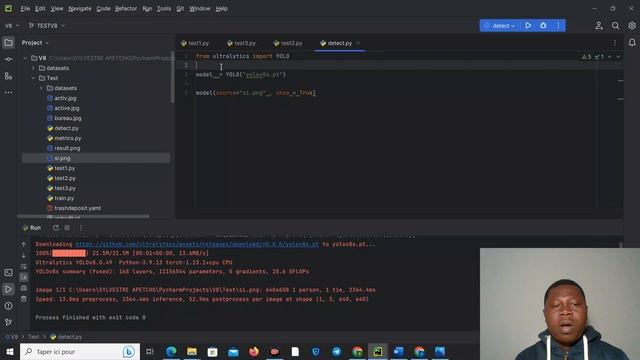Open IDE settings gear icon
This screenshot has width=640, height=360.
[x=632, y=26]
